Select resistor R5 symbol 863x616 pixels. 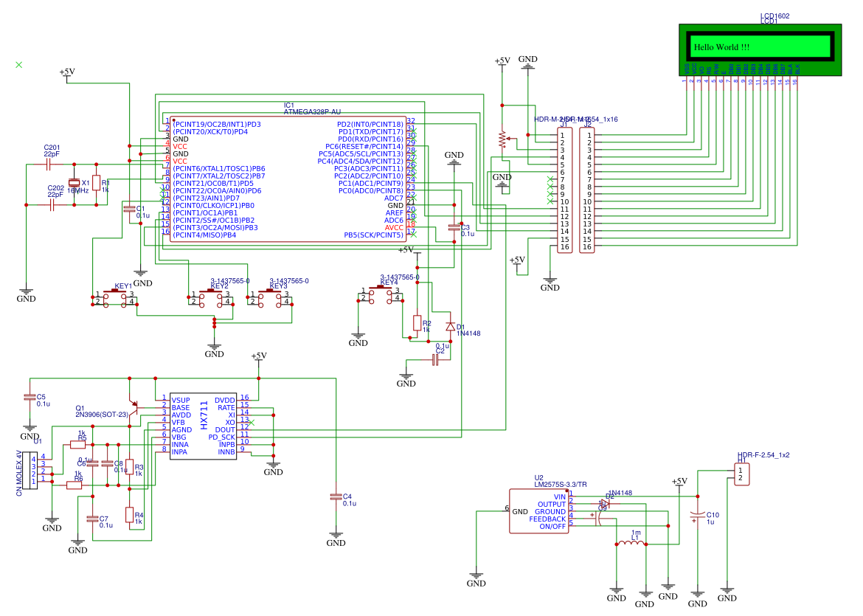pos(77,444)
